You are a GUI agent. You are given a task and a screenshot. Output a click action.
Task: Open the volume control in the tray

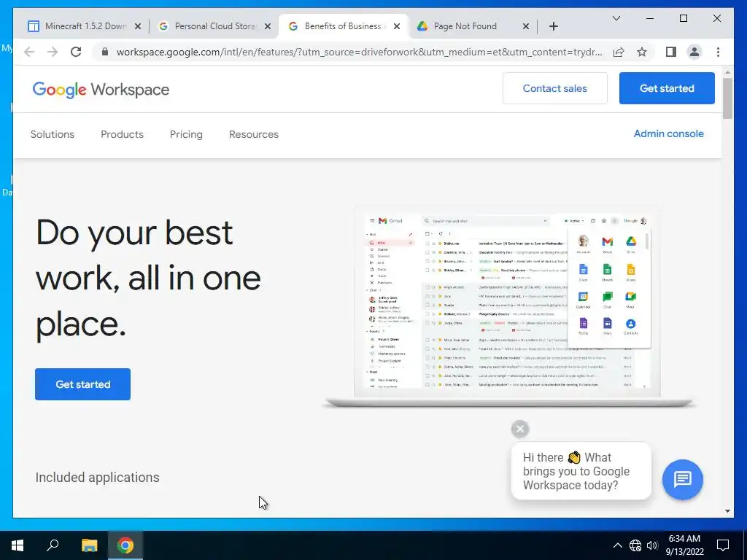pyautogui.click(x=652, y=545)
